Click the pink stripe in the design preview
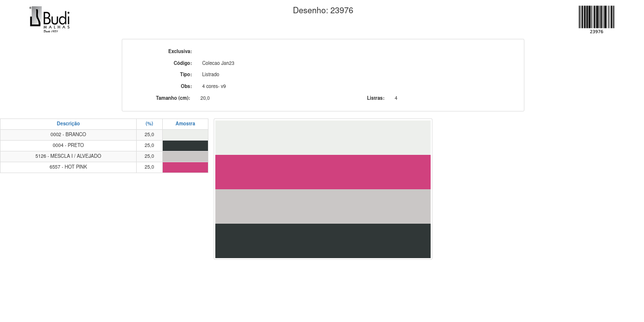 click(x=323, y=172)
